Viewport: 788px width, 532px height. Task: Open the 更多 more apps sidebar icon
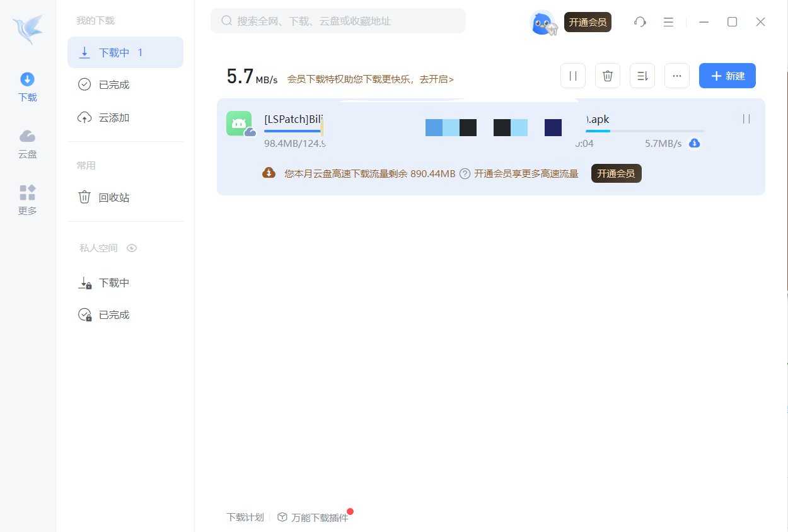(27, 200)
